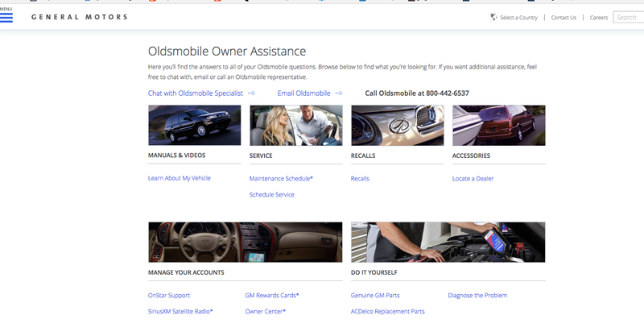Click the ACCESSORIES heading

pos(471,156)
